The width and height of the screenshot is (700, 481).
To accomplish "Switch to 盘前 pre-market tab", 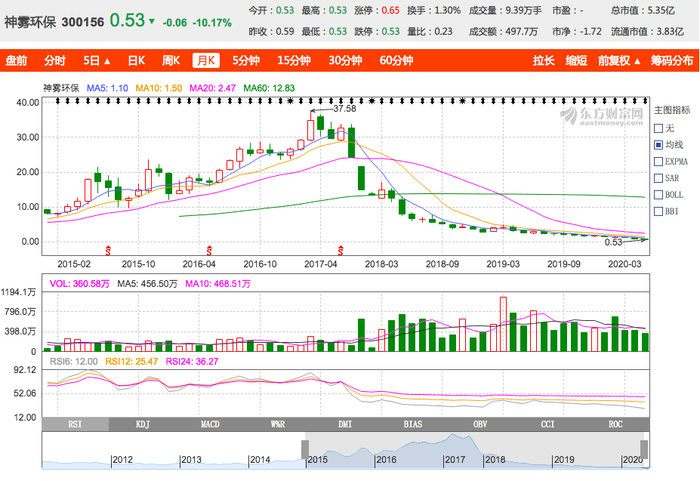I will coord(17,60).
